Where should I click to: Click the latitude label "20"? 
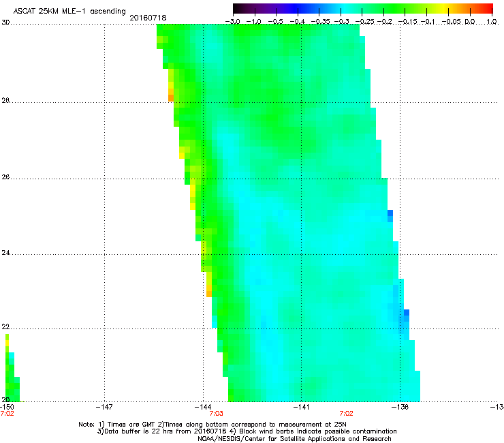(x=5, y=399)
